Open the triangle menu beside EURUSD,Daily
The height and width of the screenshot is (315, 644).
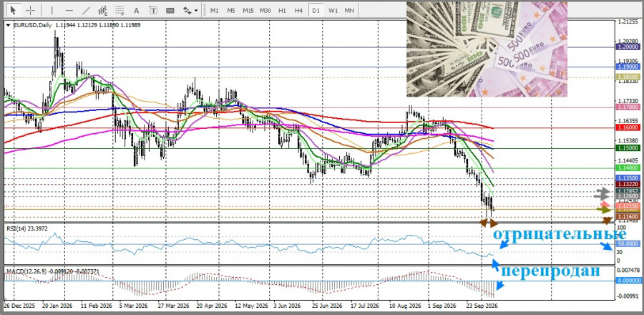click(8, 25)
